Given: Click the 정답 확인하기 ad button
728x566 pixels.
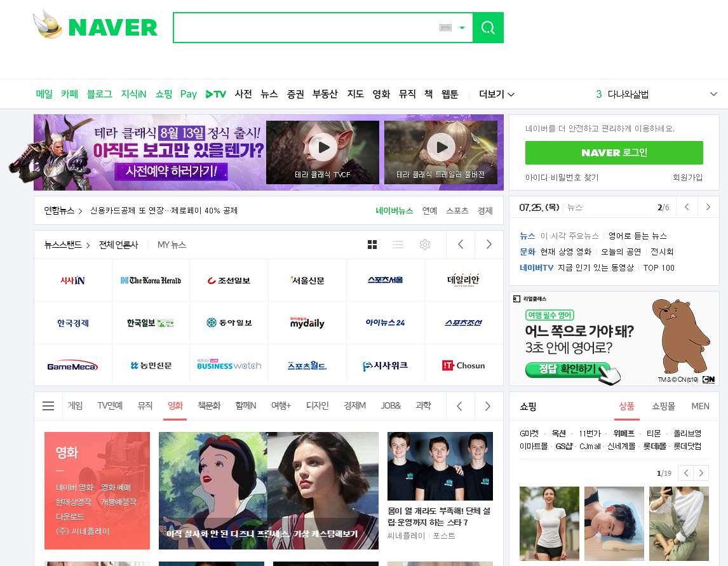Looking at the screenshot, I should [x=567, y=368].
